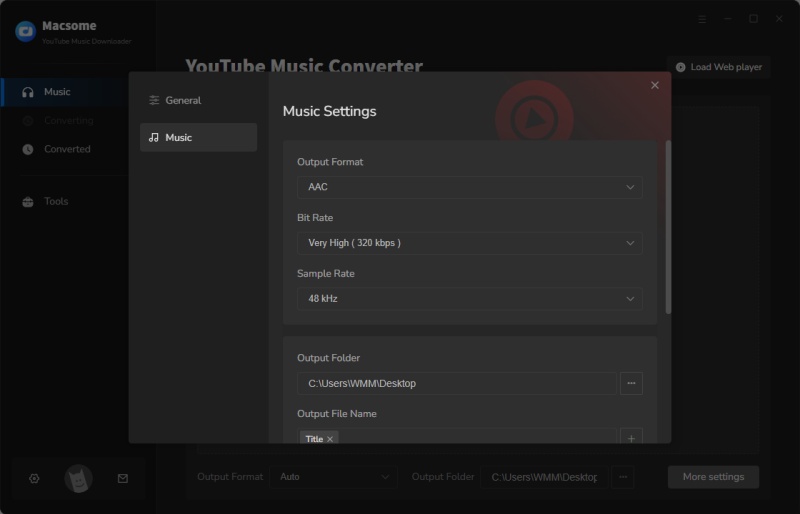Click the Converting icon in sidebar

tap(28, 120)
